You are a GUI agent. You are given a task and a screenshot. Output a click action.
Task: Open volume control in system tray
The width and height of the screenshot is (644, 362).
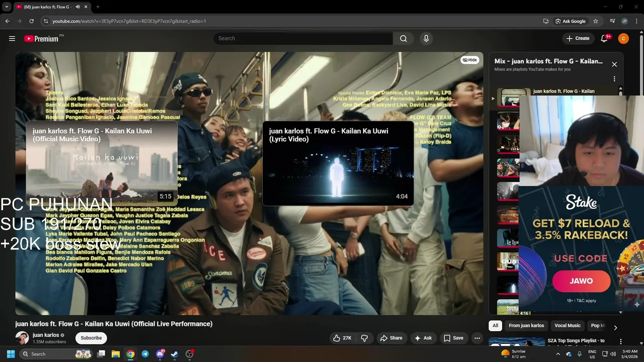(613, 354)
